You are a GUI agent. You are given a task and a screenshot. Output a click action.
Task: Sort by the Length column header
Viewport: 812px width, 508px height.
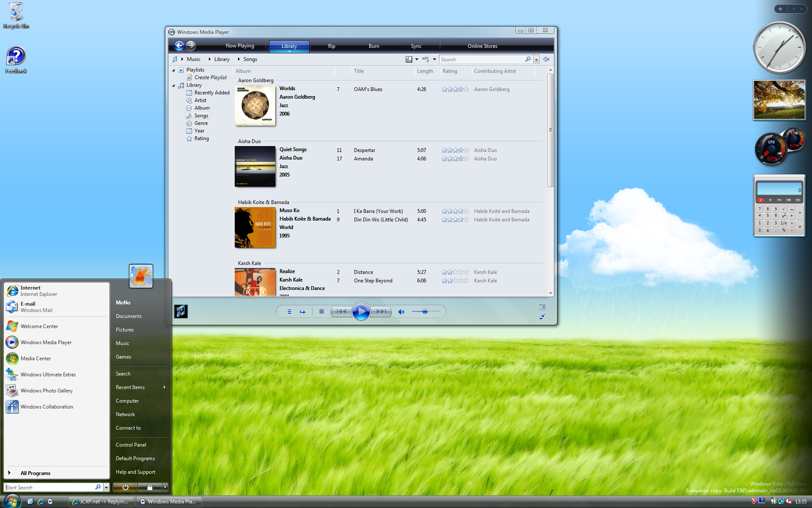(425, 71)
